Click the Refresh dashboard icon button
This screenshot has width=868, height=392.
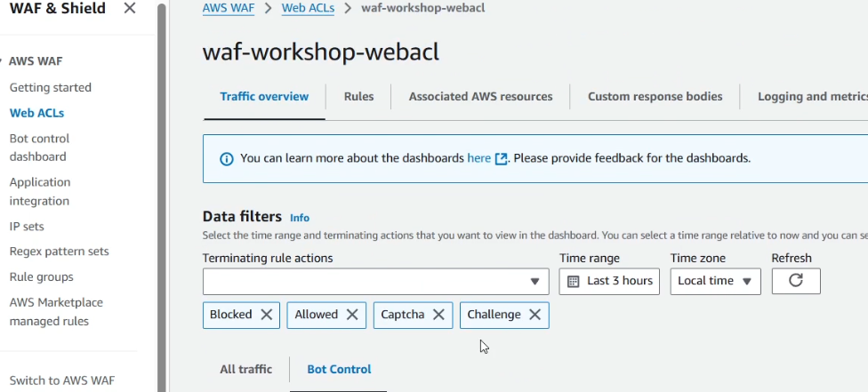(796, 281)
